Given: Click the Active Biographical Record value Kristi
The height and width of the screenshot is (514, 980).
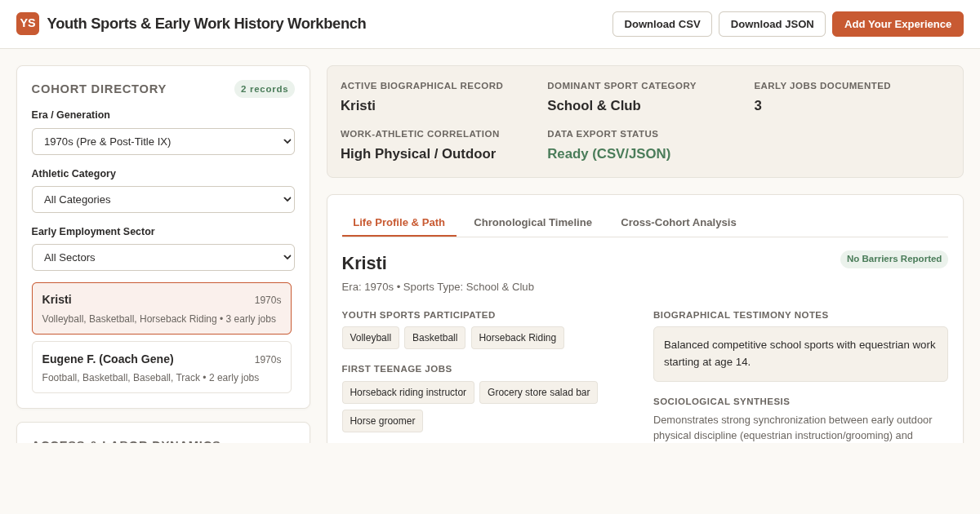Looking at the screenshot, I should 358,105.
